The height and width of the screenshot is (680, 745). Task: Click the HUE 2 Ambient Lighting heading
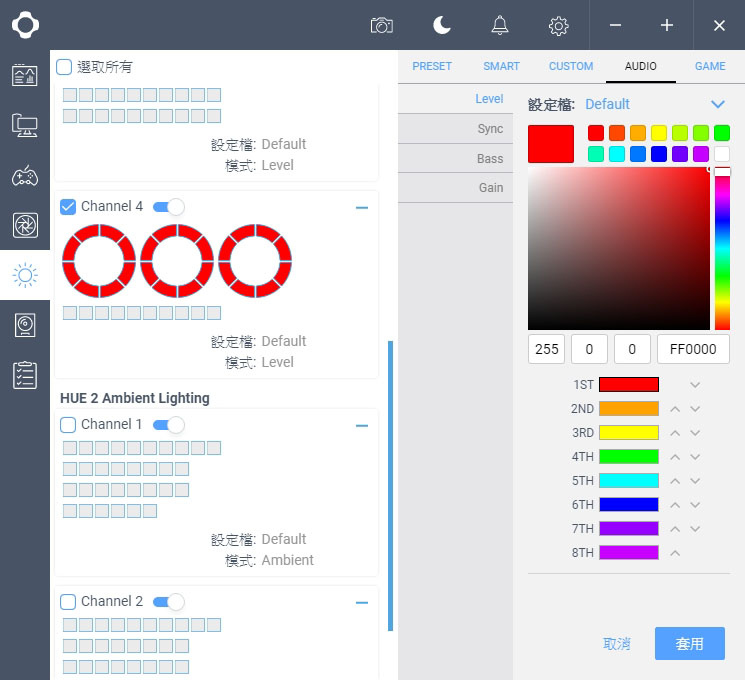click(134, 398)
